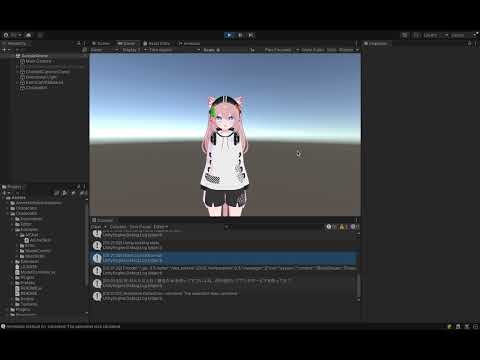
Task: Toggle the Project panel lock icon
Action: pyautogui.click(x=79, y=187)
